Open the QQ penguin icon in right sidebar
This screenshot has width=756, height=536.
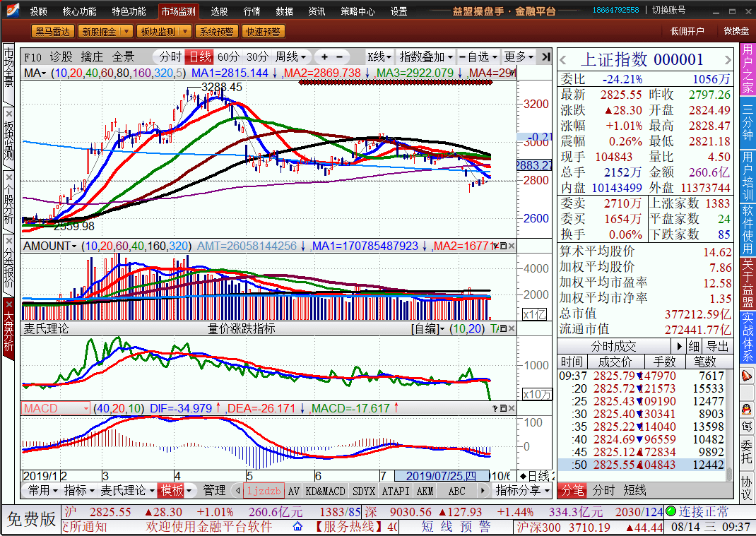[x=746, y=409]
